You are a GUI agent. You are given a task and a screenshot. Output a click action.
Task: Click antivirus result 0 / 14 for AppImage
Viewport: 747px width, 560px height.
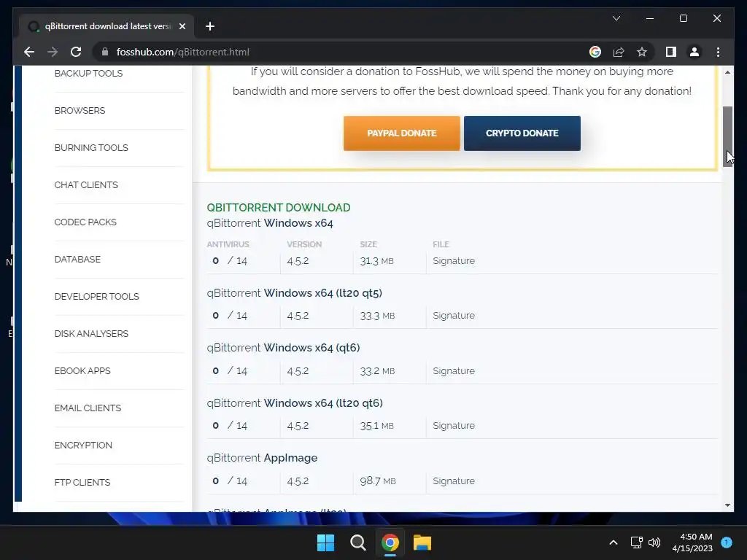pyautogui.click(x=230, y=481)
